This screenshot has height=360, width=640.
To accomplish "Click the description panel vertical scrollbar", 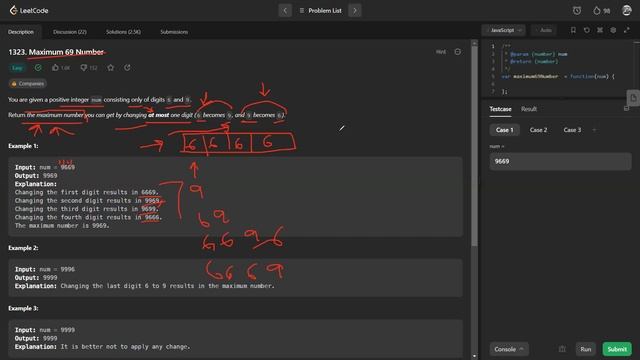I will (474, 146).
